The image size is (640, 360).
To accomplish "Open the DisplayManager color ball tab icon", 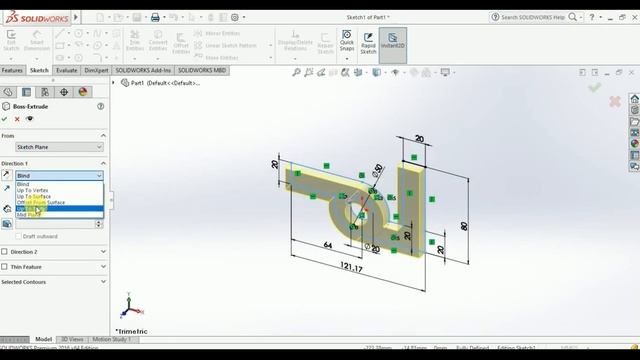I will pos(83,92).
